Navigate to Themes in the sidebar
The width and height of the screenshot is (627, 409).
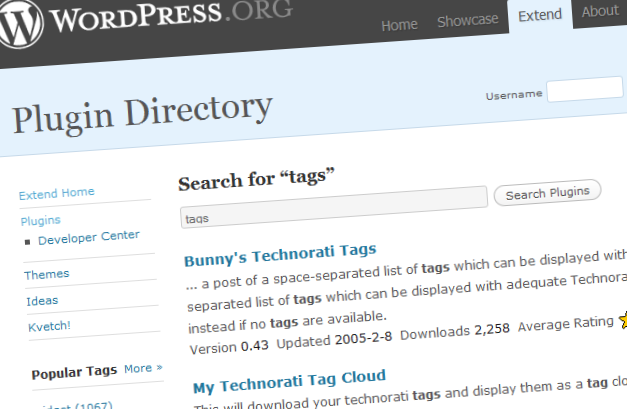pos(46,274)
